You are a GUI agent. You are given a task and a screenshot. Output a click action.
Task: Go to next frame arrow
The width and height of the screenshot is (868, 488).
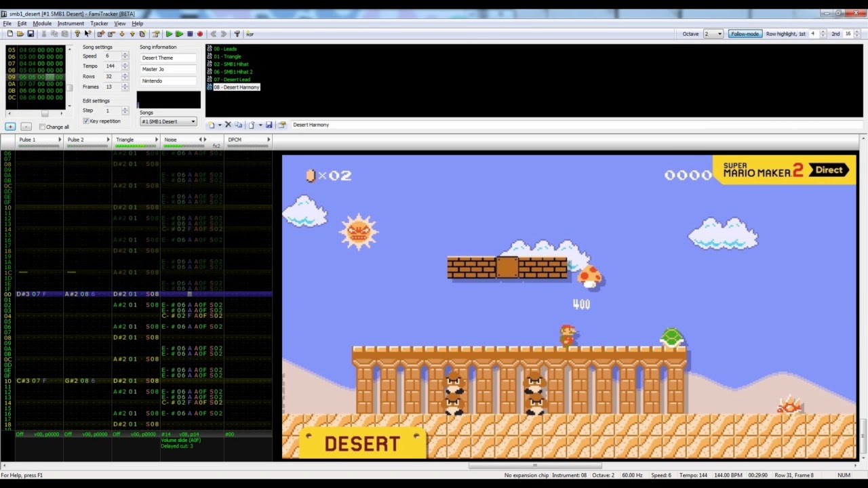(x=223, y=34)
